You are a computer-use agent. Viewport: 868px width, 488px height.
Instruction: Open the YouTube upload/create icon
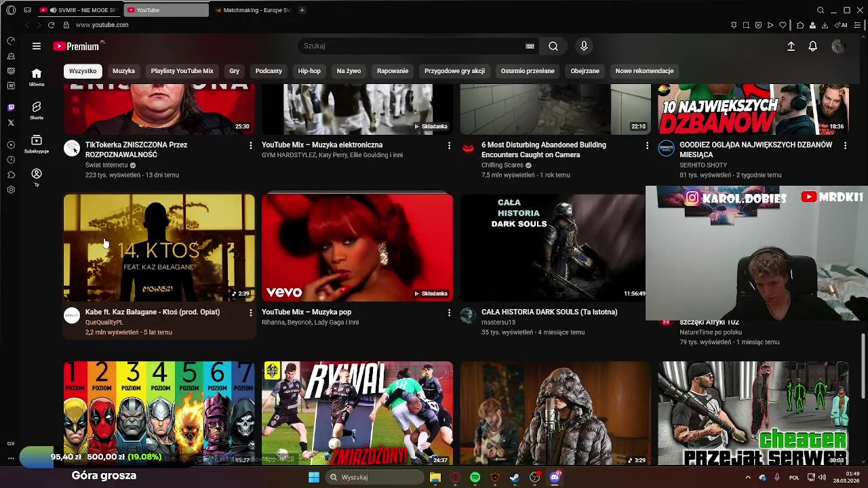click(791, 46)
